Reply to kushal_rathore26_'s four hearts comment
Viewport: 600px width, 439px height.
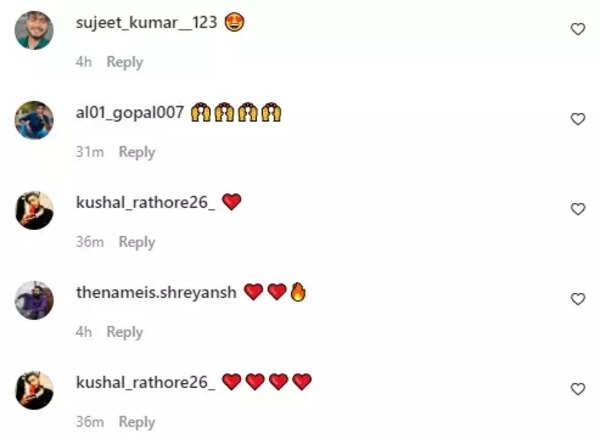point(137,422)
